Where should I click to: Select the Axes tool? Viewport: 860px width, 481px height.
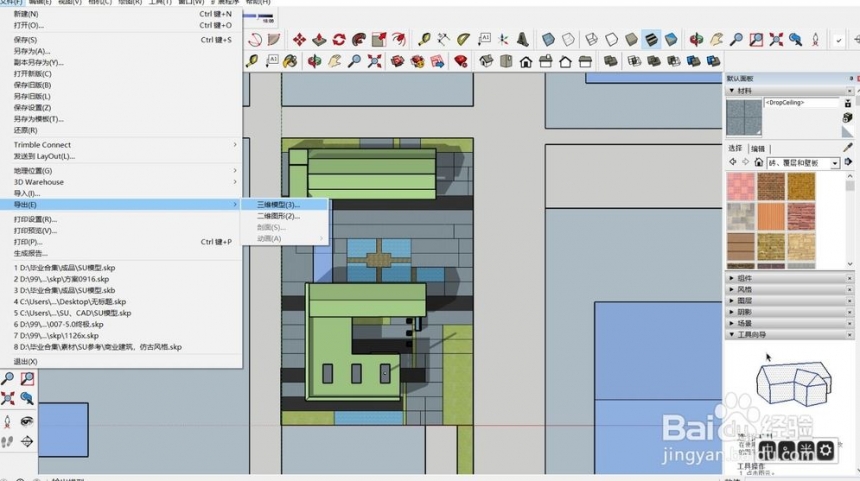(x=503, y=39)
